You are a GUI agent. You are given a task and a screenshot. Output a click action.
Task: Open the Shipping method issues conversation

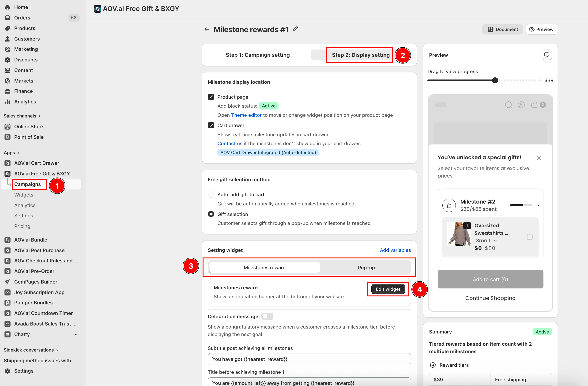pos(40,360)
